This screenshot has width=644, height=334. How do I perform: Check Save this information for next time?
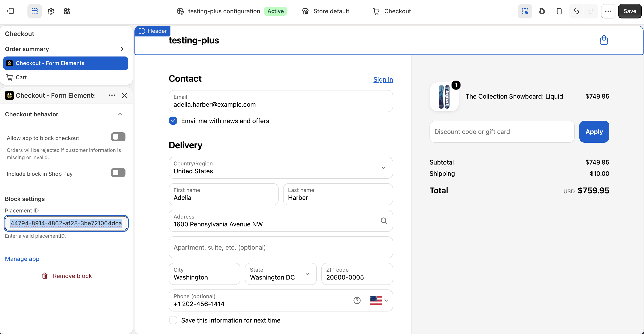173,320
